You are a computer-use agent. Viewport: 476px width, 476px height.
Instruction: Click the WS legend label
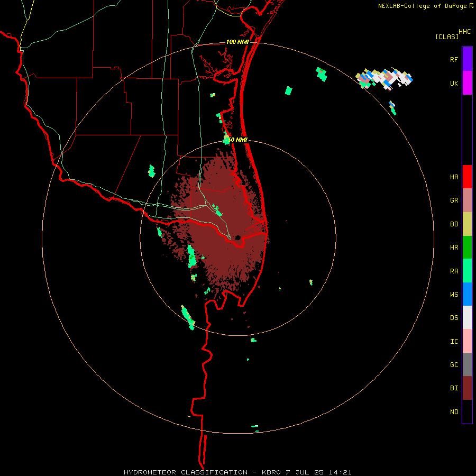(454, 295)
